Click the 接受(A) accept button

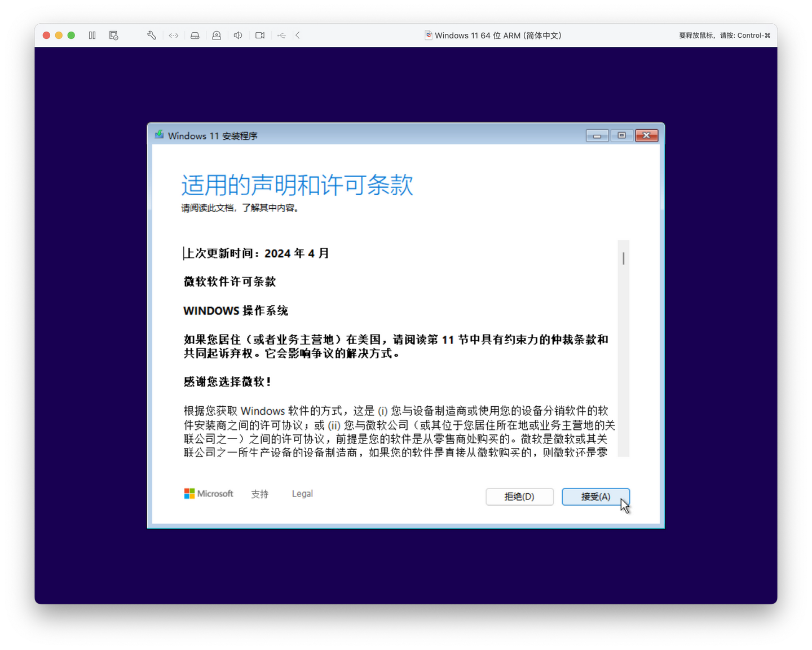595,497
